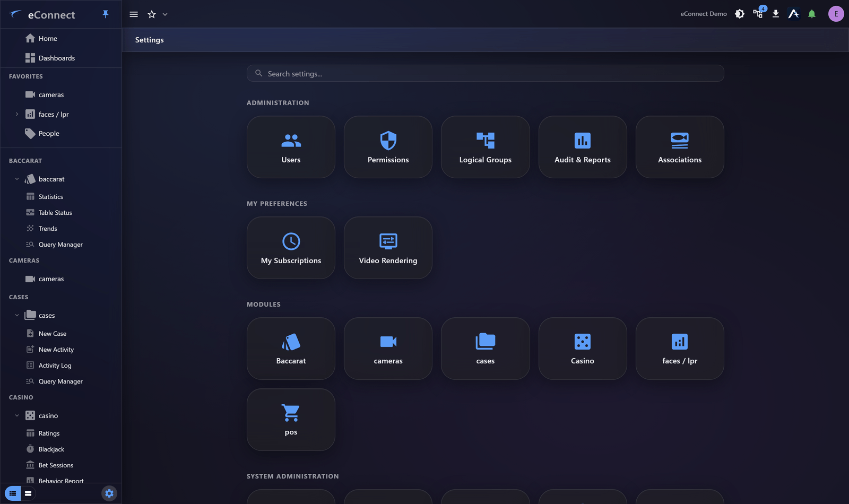Open the cases module card
849x504 pixels.
(x=486, y=349)
